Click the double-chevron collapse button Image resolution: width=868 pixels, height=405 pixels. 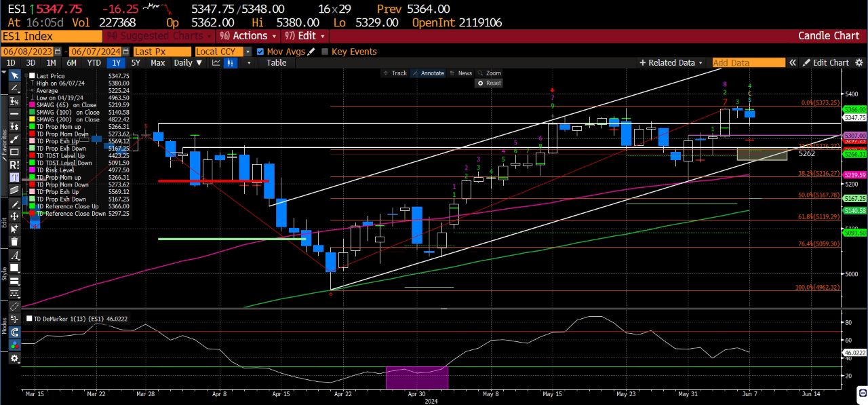pyautogui.click(x=793, y=62)
